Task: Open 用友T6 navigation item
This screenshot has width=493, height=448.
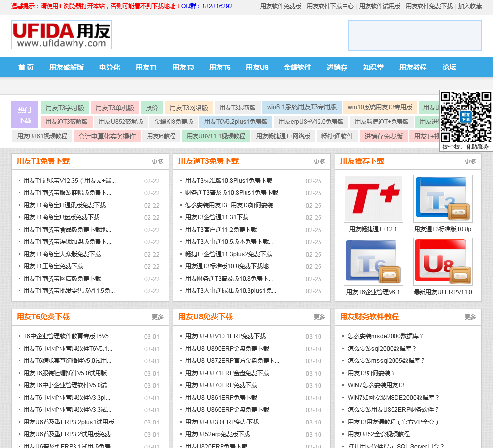Action: [x=220, y=67]
